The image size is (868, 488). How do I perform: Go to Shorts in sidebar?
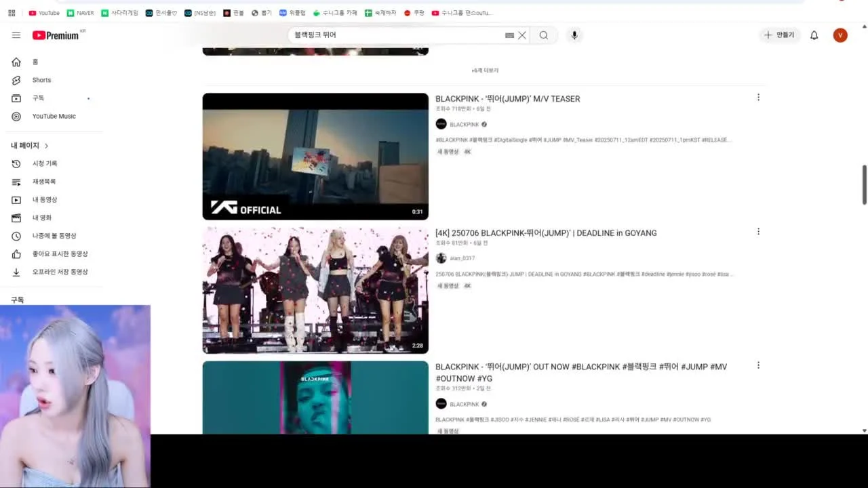(41, 80)
